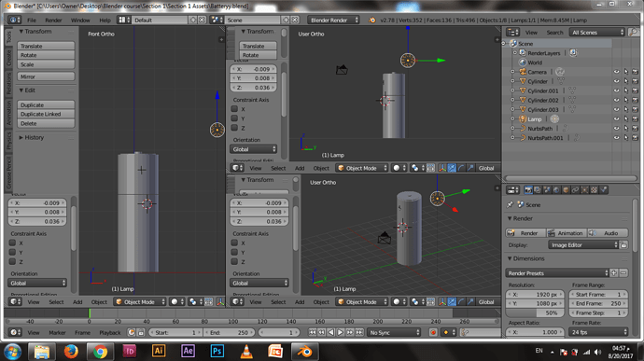Click the record auto-keyframe red button
The width and height of the screenshot is (644, 361).
point(433,332)
